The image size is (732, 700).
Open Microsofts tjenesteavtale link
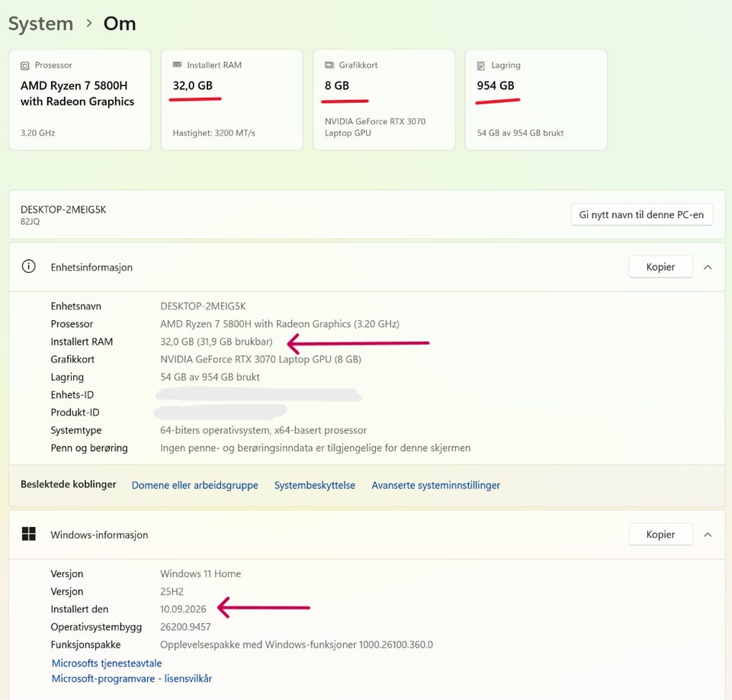(x=107, y=663)
